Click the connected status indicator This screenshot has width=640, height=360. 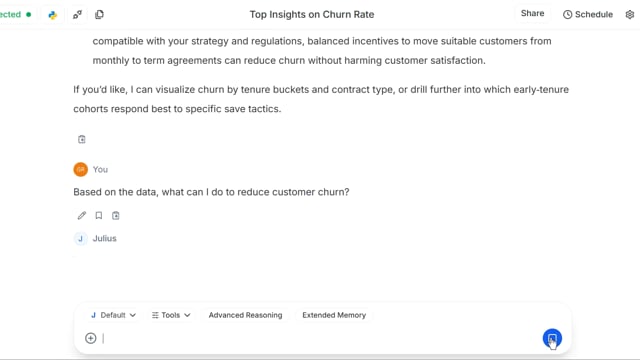pos(16,15)
